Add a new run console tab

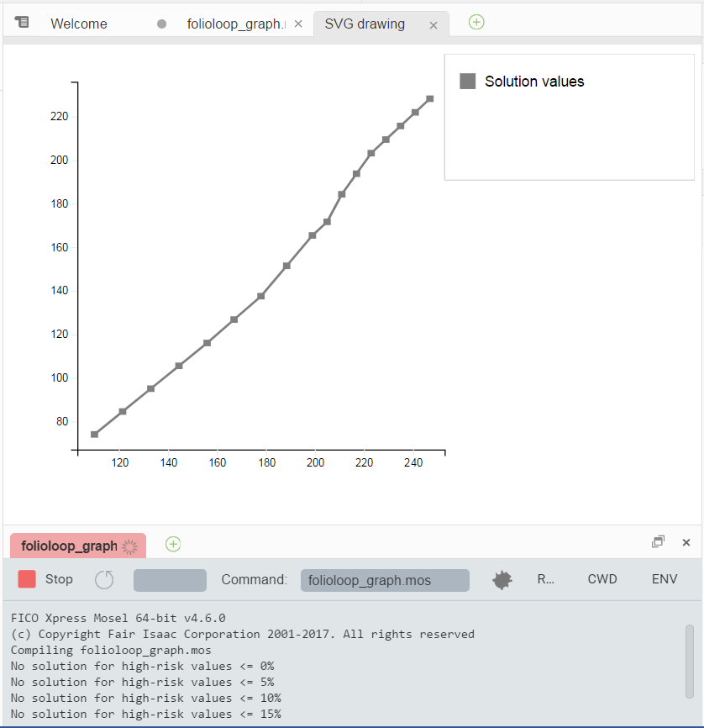173,544
